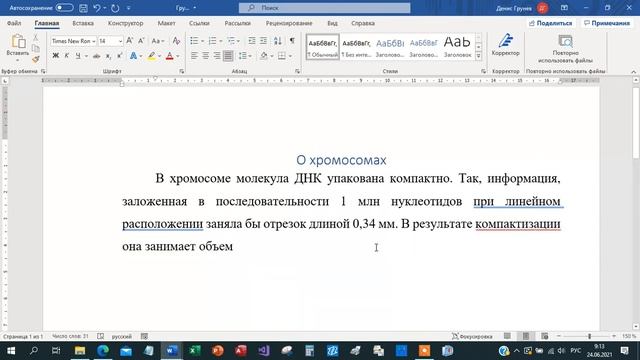Switch to Конструктор tab
Viewport: 640px width, 360px height.
click(125, 23)
